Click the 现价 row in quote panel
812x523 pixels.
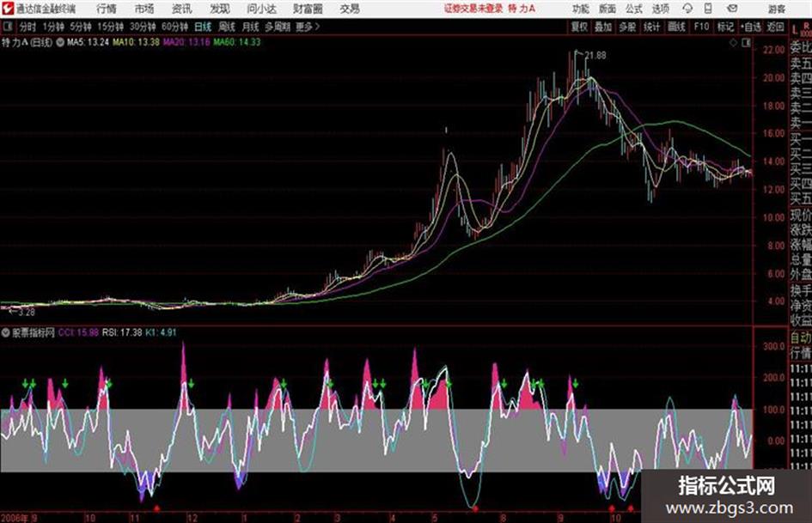coord(801,214)
